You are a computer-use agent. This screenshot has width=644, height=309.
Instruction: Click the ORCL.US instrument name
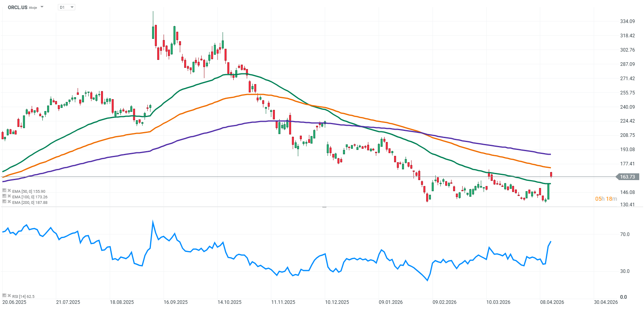pyautogui.click(x=17, y=7)
